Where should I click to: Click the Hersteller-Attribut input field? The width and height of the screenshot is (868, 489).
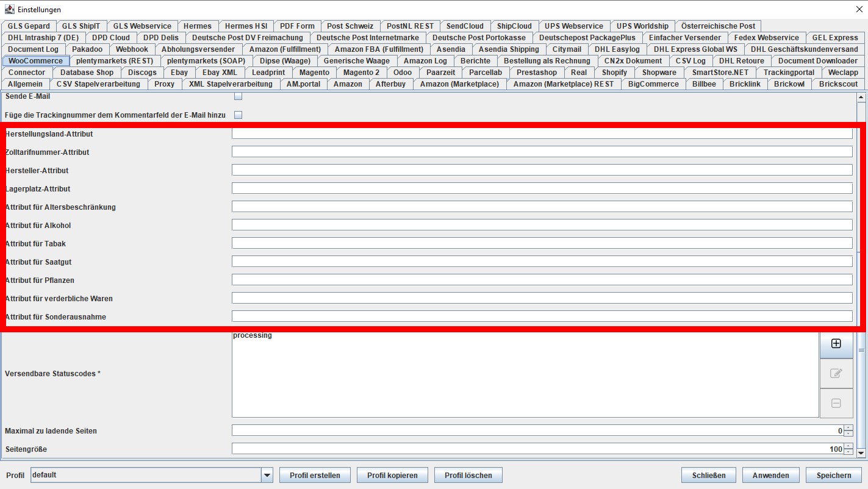tap(542, 170)
